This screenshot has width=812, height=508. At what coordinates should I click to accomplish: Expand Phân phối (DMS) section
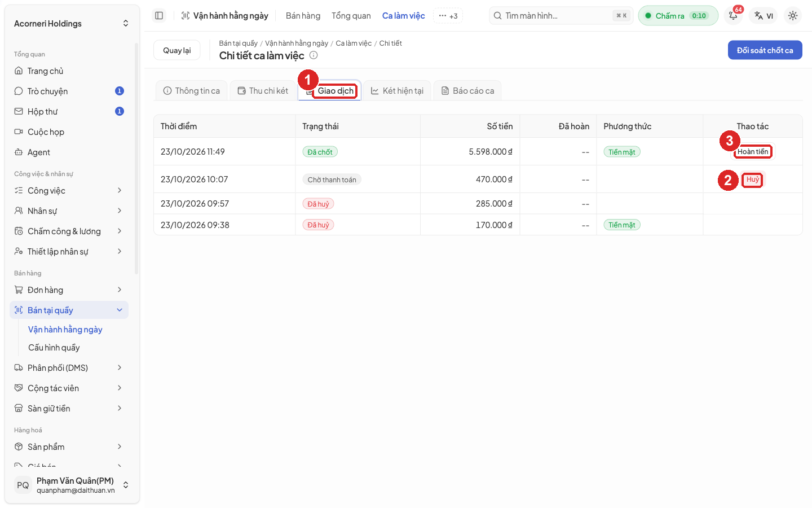point(69,368)
